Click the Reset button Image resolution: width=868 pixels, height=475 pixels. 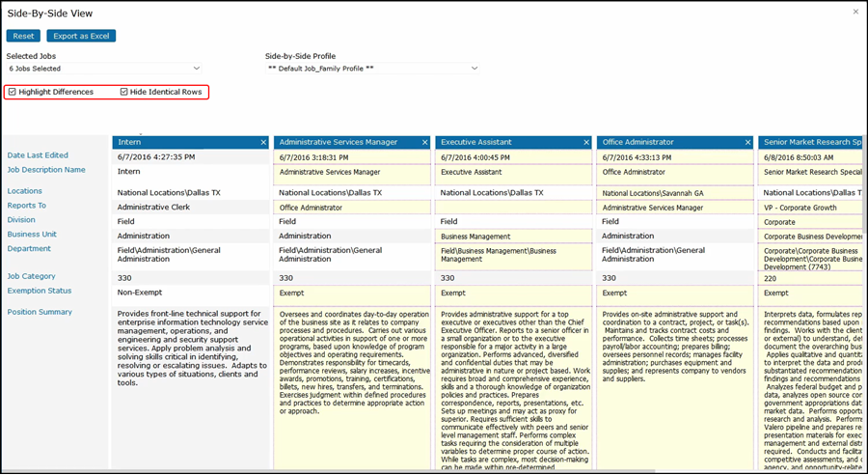click(23, 36)
